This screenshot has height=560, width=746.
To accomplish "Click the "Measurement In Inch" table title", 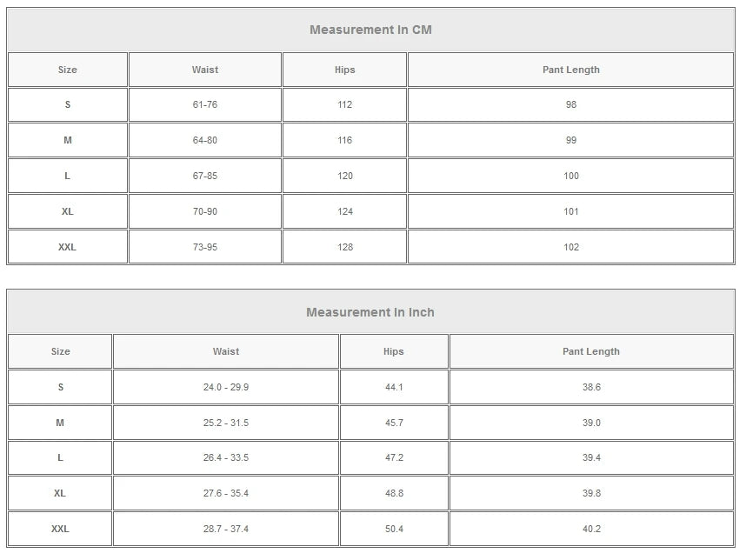I will [370, 312].
